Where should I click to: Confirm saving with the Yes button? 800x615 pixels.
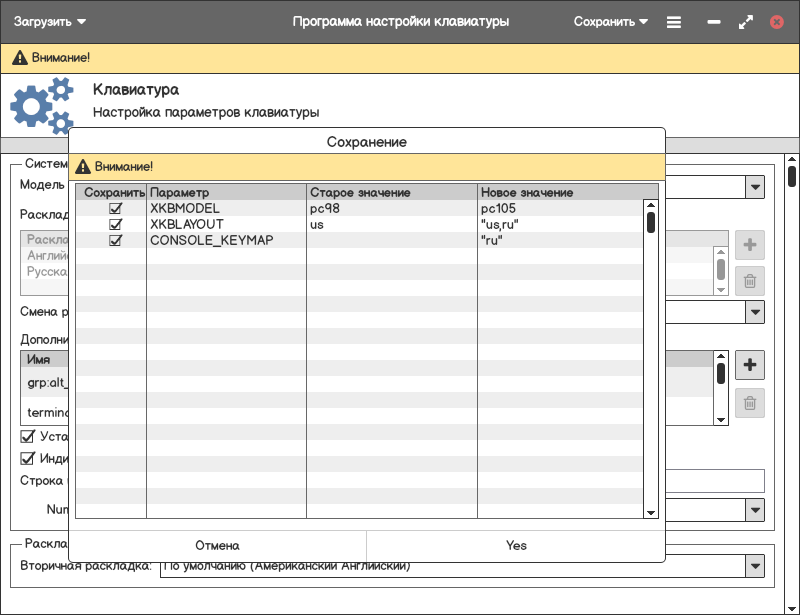516,545
